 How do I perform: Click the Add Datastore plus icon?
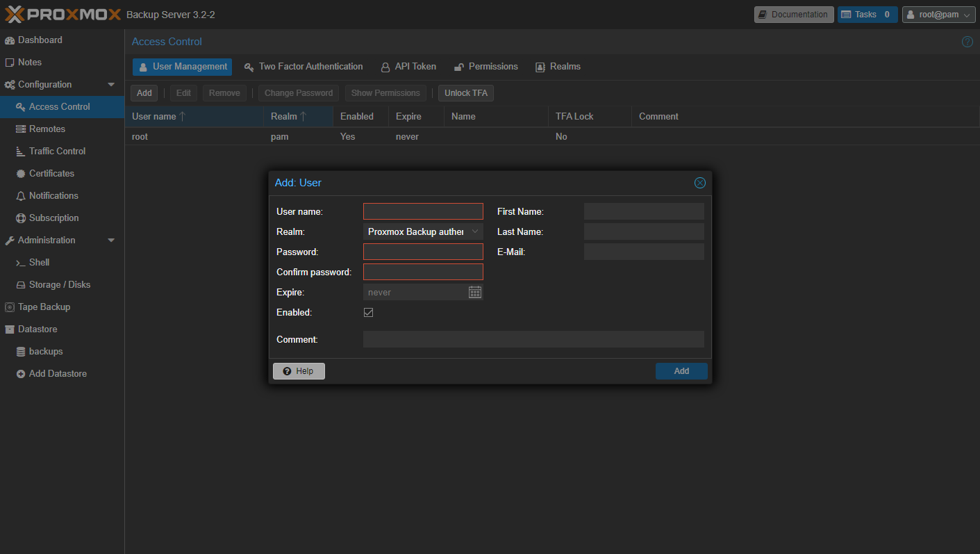(21, 374)
